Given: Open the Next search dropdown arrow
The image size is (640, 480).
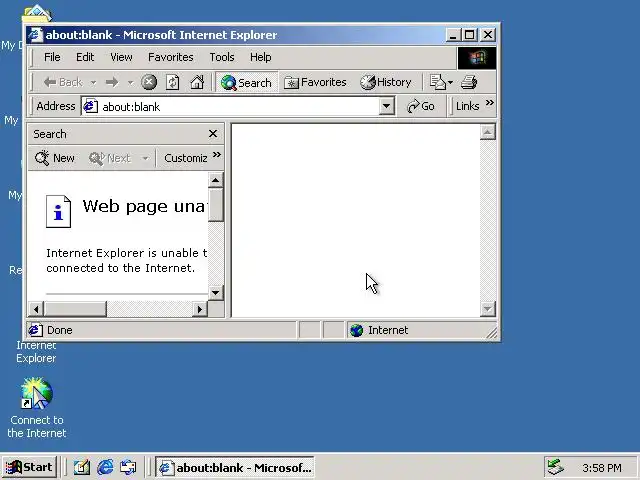Looking at the screenshot, I should [x=145, y=158].
